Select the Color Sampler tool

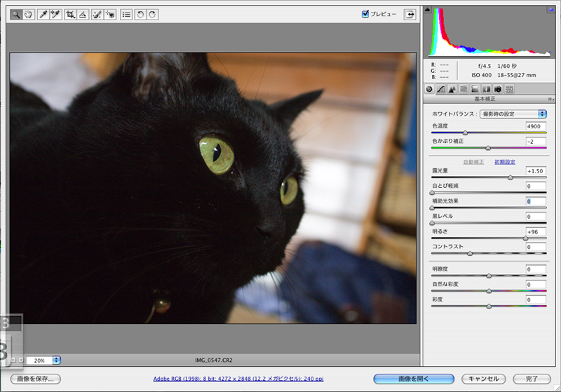55,15
